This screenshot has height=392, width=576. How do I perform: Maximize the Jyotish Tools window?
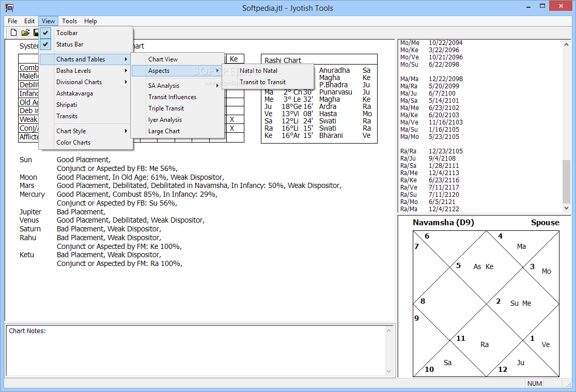542,6
